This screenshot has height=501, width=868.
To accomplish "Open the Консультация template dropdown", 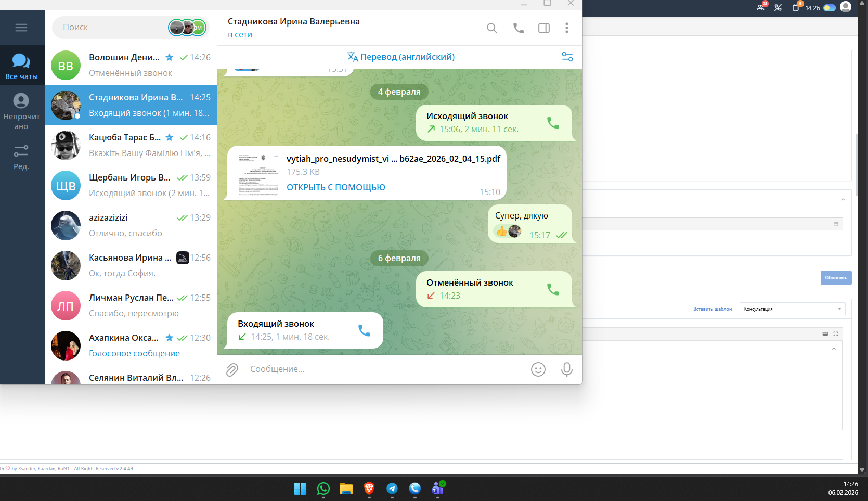I will [792, 309].
